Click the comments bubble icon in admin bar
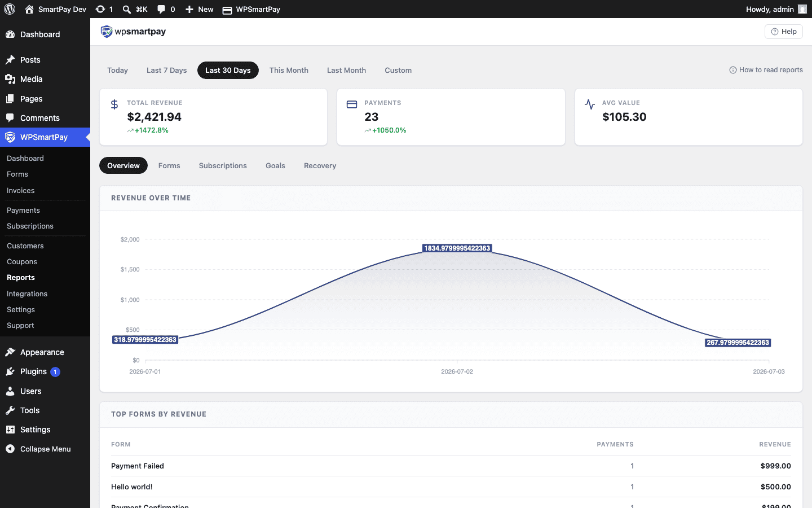 point(161,9)
